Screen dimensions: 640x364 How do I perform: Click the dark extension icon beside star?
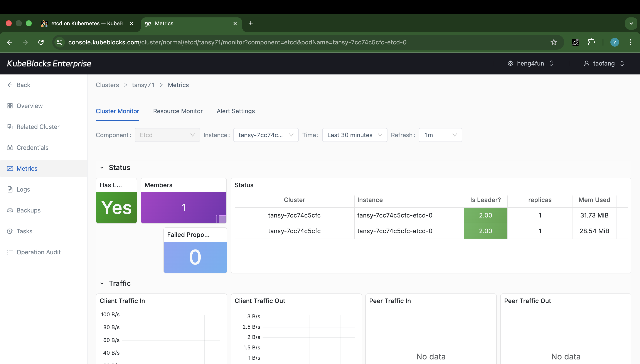(x=576, y=42)
